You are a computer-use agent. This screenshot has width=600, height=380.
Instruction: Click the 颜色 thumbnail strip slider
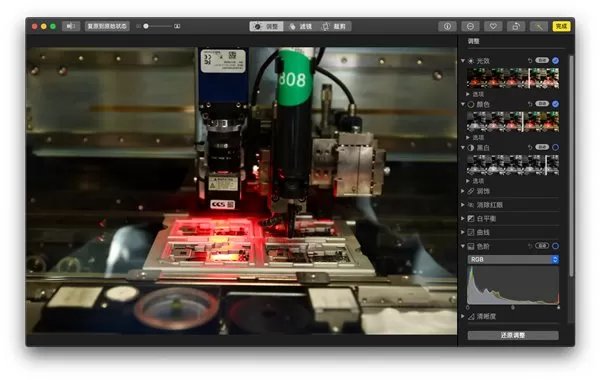click(513, 122)
